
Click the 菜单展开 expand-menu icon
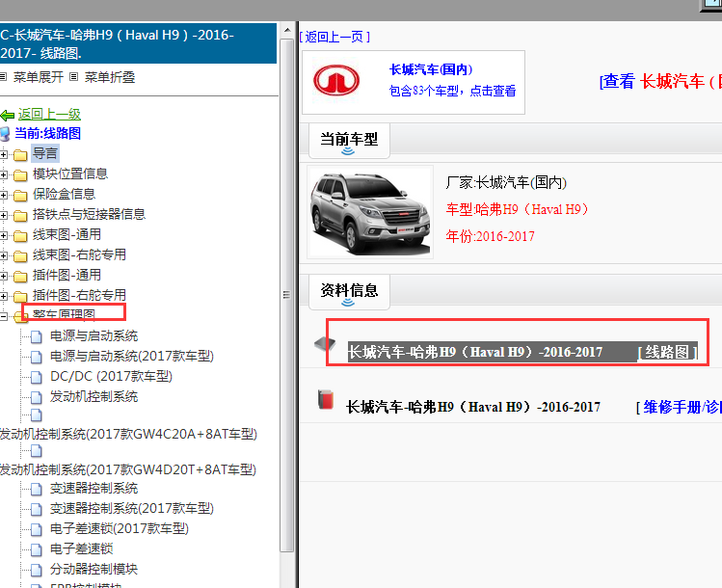(3, 77)
